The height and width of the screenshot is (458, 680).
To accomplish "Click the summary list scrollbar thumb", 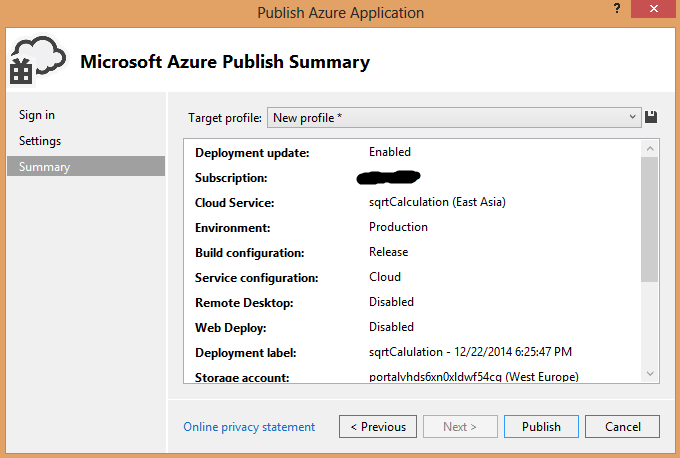I will tap(650, 218).
